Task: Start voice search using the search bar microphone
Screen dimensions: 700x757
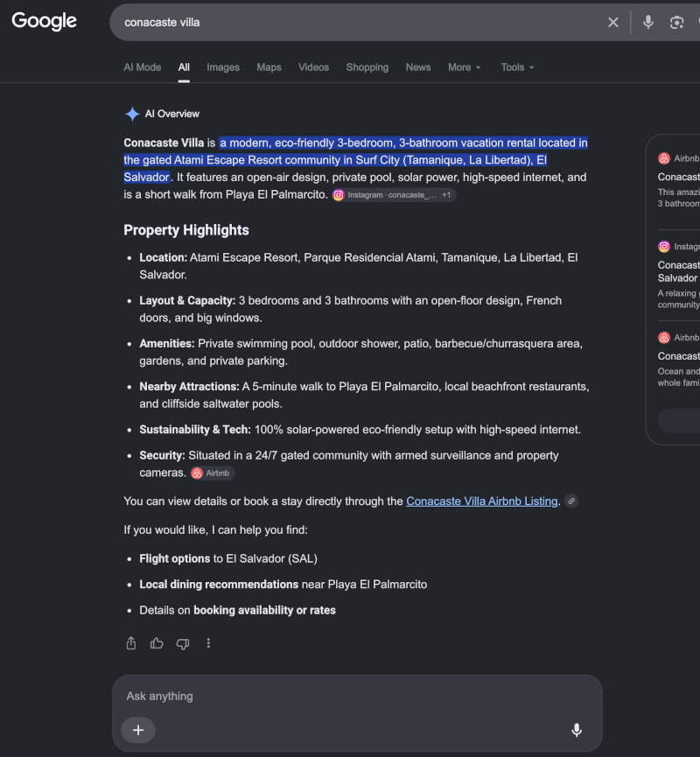Action: pos(648,22)
